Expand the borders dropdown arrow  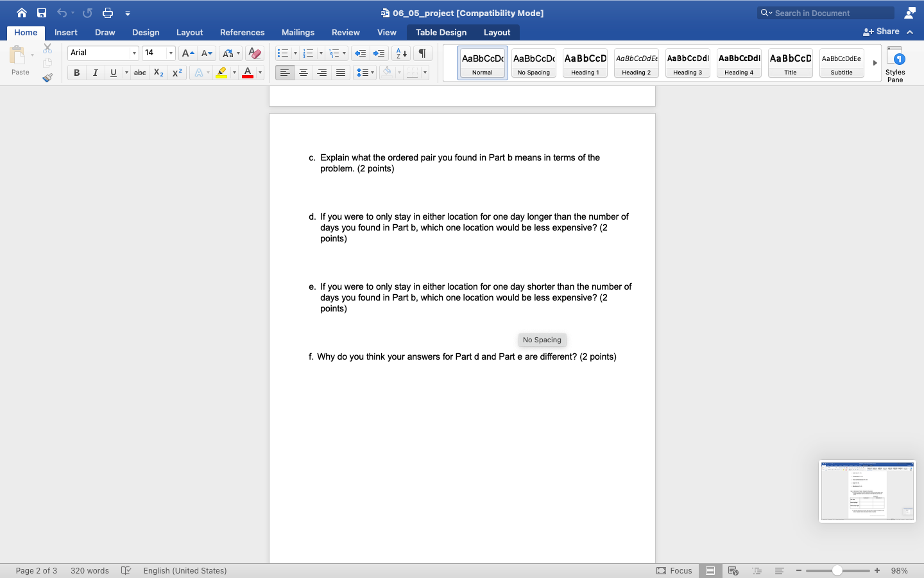click(x=425, y=73)
